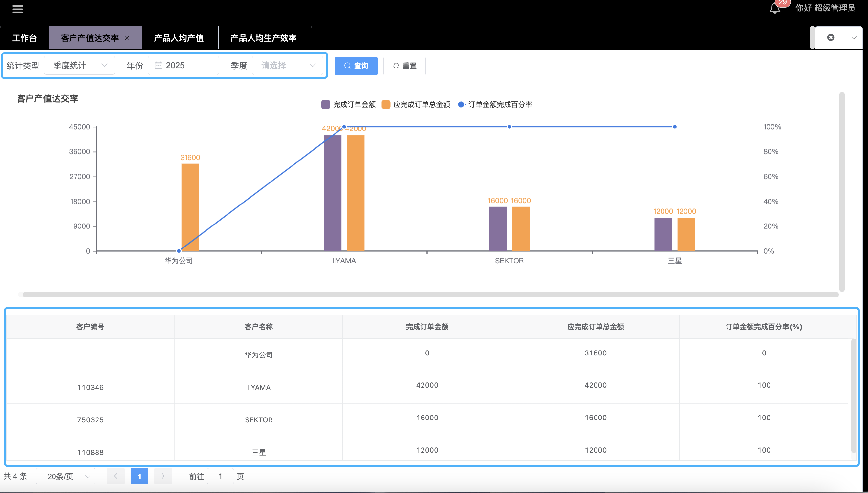868x493 pixels.
Task: Click the 重置 reset button
Action: [404, 66]
